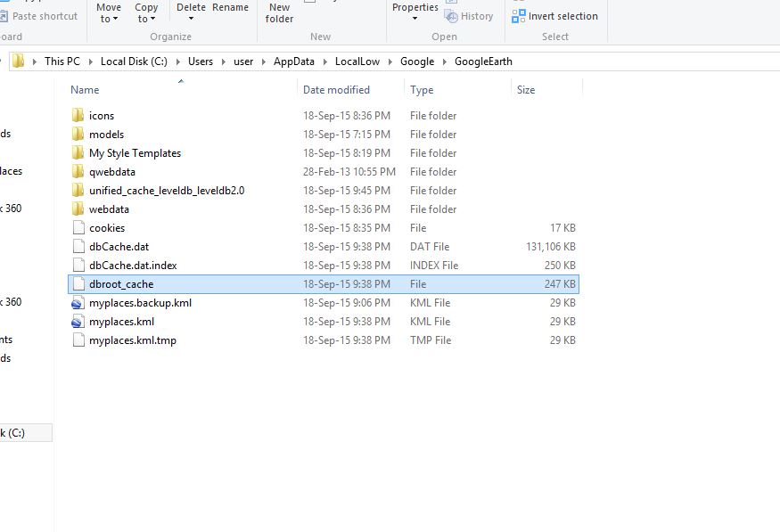
Task: Click the Rename button
Action: click(x=230, y=8)
